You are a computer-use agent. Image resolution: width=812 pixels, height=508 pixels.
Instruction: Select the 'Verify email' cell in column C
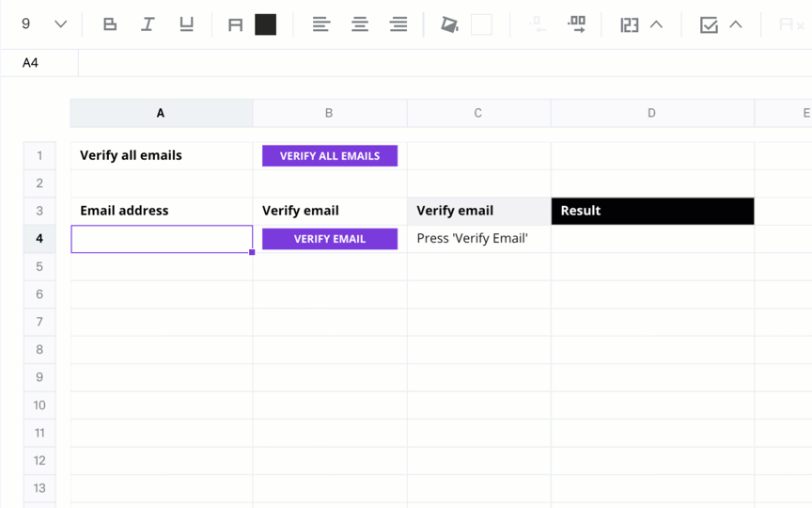479,211
